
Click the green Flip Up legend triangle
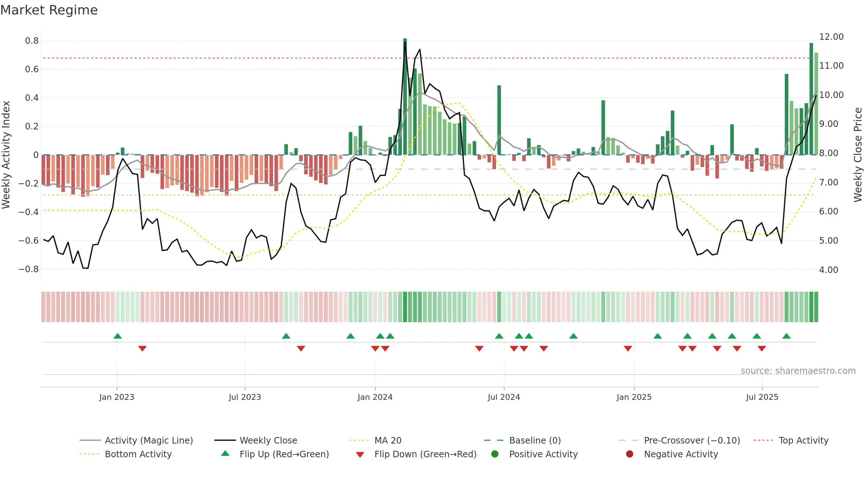tap(225, 453)
